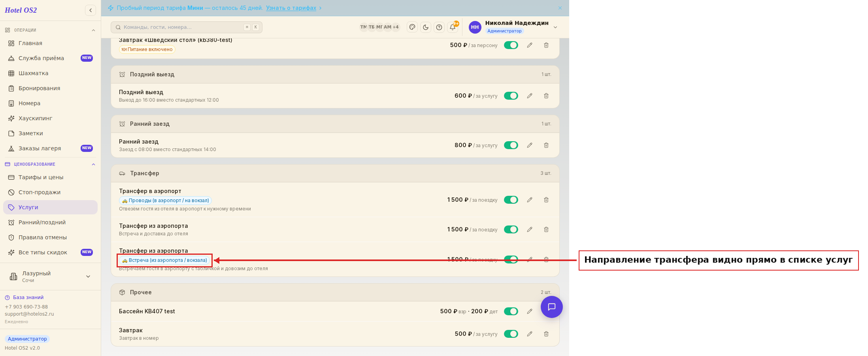Select Услуги in sidebar
This screenshot has height=356, width=868.
tap(50, 207)
